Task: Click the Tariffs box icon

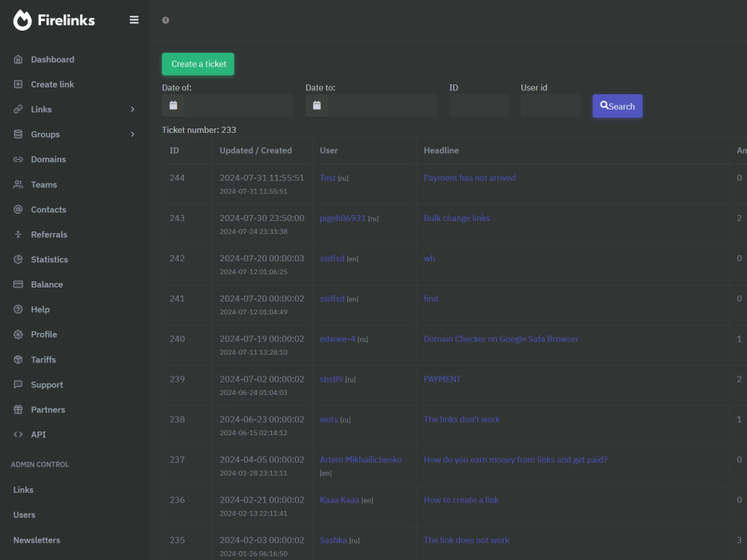Action: point(18,360)
